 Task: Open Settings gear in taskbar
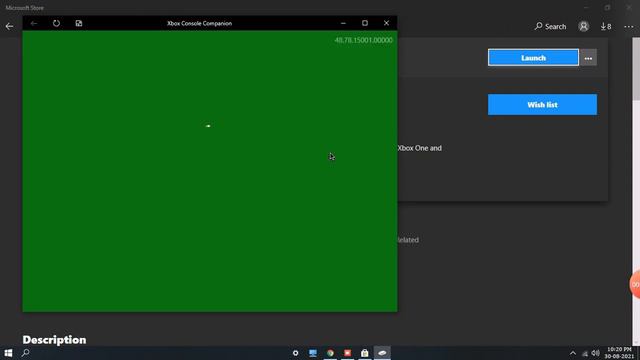click(x=296, y=353)
